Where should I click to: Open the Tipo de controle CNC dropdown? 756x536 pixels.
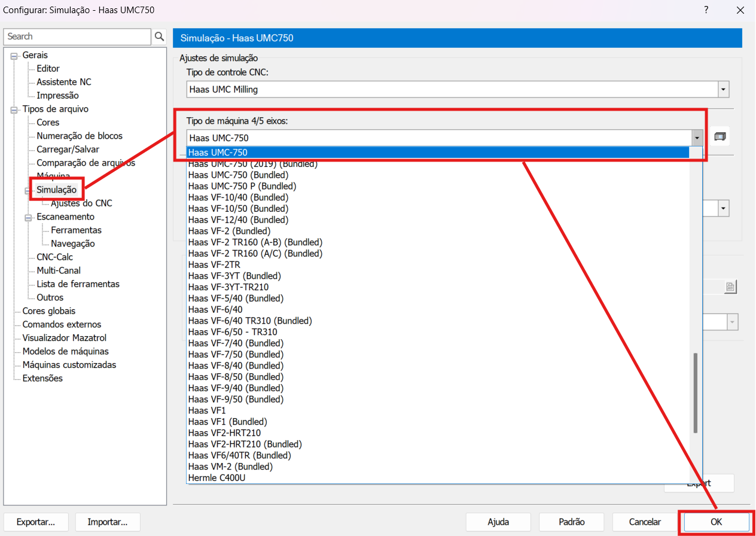(x=724, y=90)
